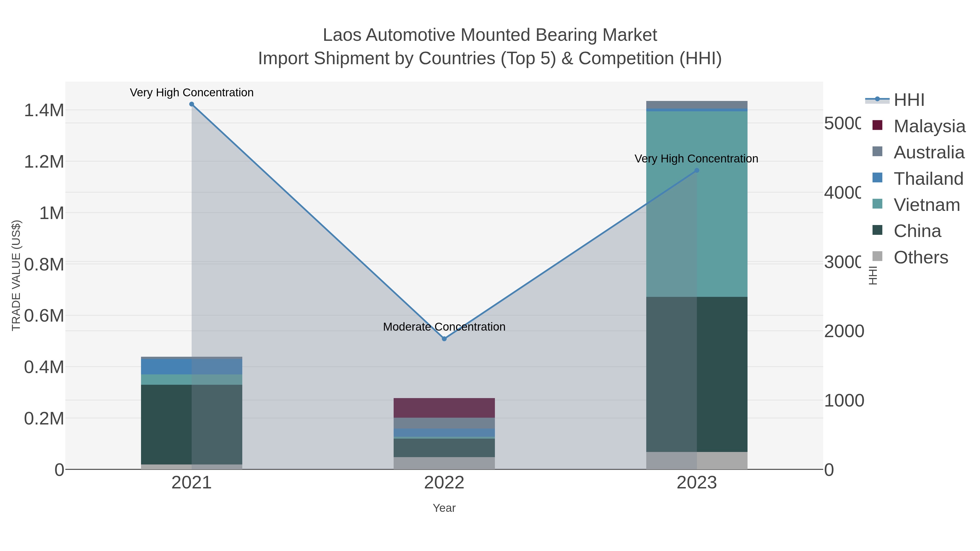Image resolution: width=980 pixels, height=551 pixels.
Task: Click the Malaysia bar segment in 2022
Action: coord(444,408)
